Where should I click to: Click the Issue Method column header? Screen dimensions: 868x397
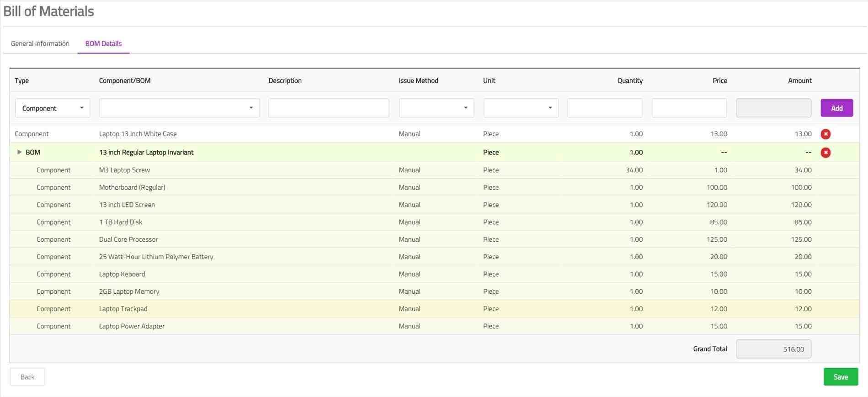point(418,81)
